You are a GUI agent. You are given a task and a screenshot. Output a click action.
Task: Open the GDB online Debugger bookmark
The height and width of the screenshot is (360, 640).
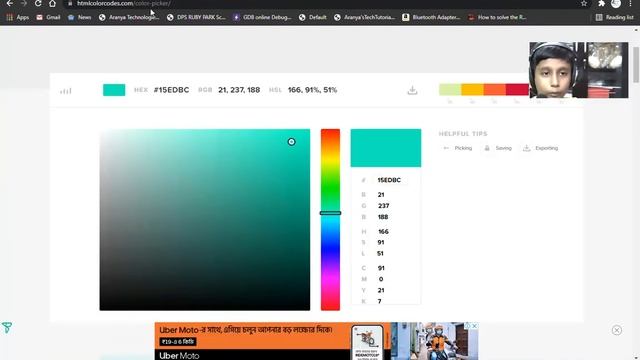tap(262, 17)
